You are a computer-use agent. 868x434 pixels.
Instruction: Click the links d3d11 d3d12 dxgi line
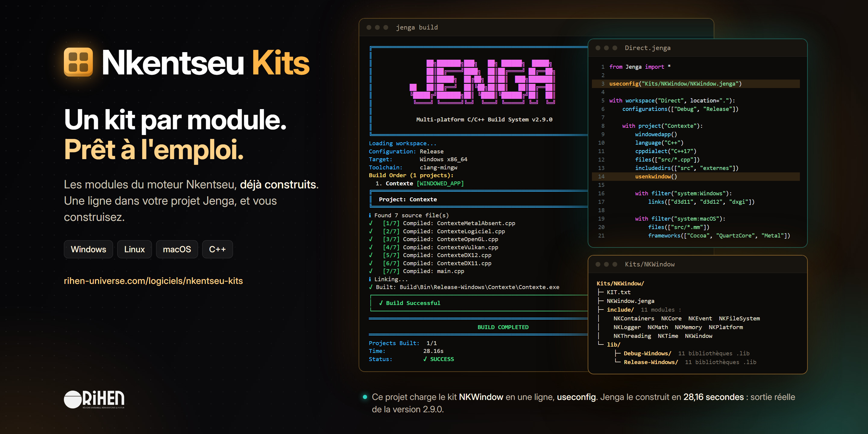pyautogui.click(x=701, y=202)
